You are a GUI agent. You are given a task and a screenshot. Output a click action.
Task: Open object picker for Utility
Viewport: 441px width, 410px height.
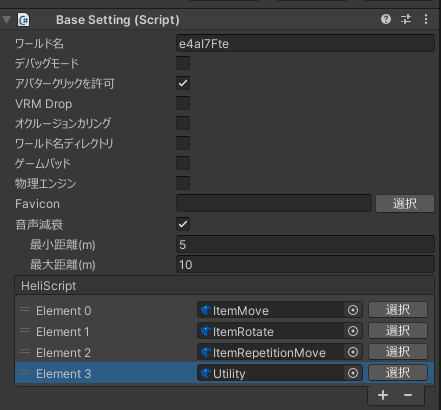click(x=353, y=373)
